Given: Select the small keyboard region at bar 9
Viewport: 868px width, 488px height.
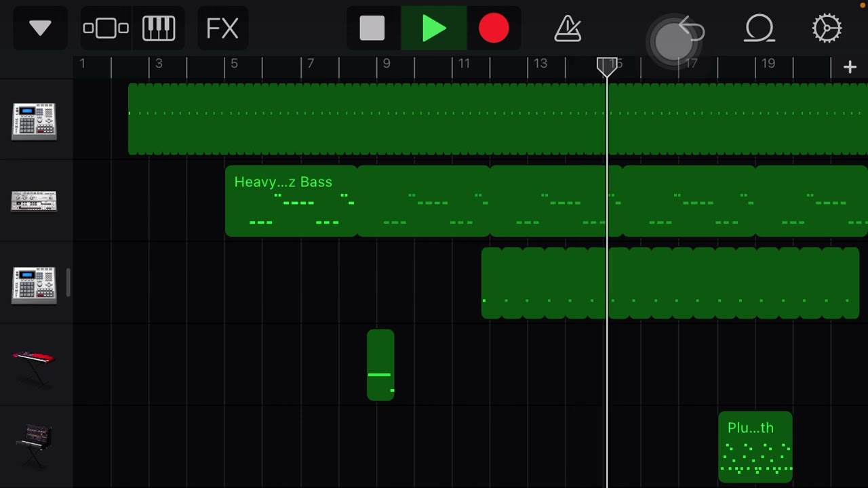Looking at the screenshot, I should coord(380,365).
